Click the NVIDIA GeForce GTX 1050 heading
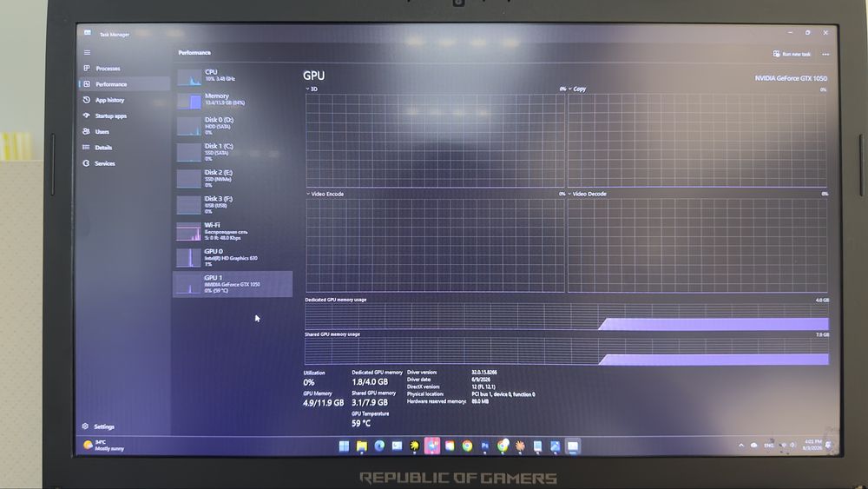This screenshot has width=868, height=489. 791,78
